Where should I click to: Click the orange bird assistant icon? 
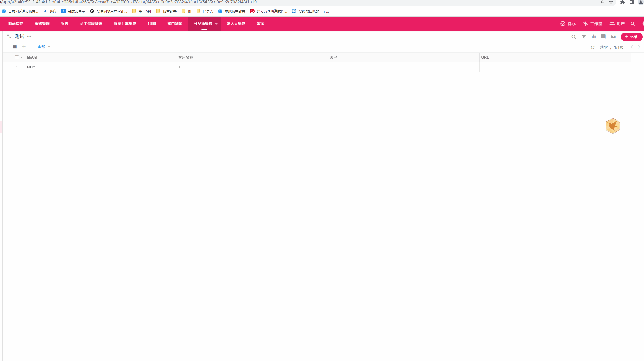612,126
